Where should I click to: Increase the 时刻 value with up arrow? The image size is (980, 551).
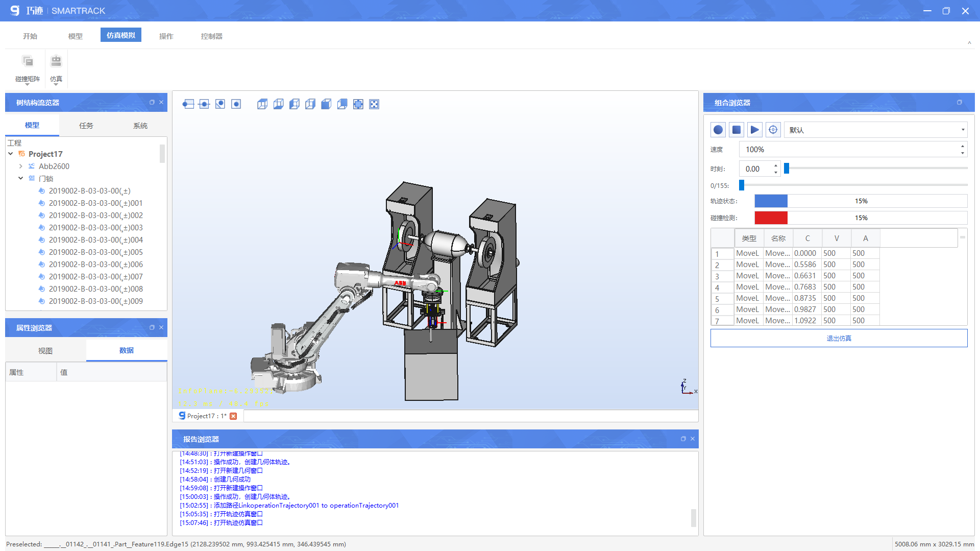click(776, 165)
